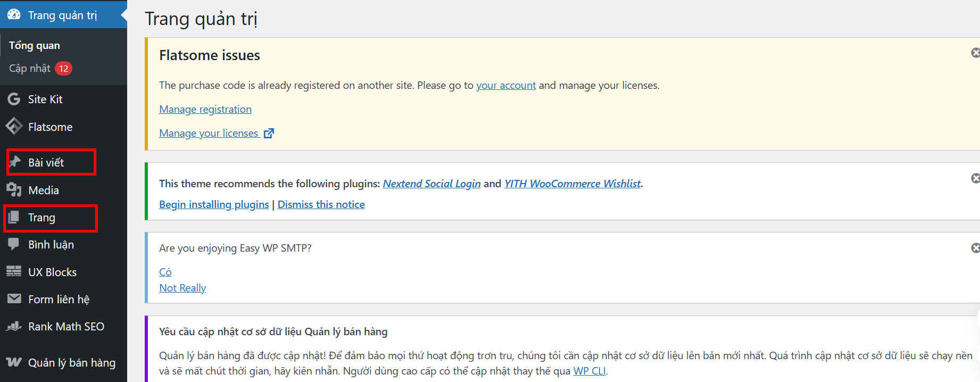
Task: Click the Trang pages icon
Action: click(x=14, y=217)
